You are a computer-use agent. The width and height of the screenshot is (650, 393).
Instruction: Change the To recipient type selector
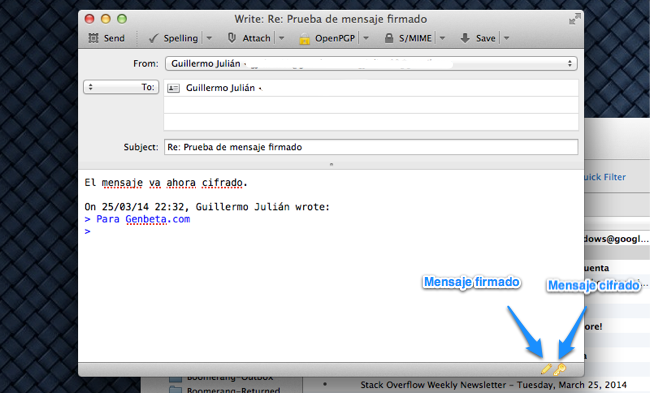click(x=121, y=87)
